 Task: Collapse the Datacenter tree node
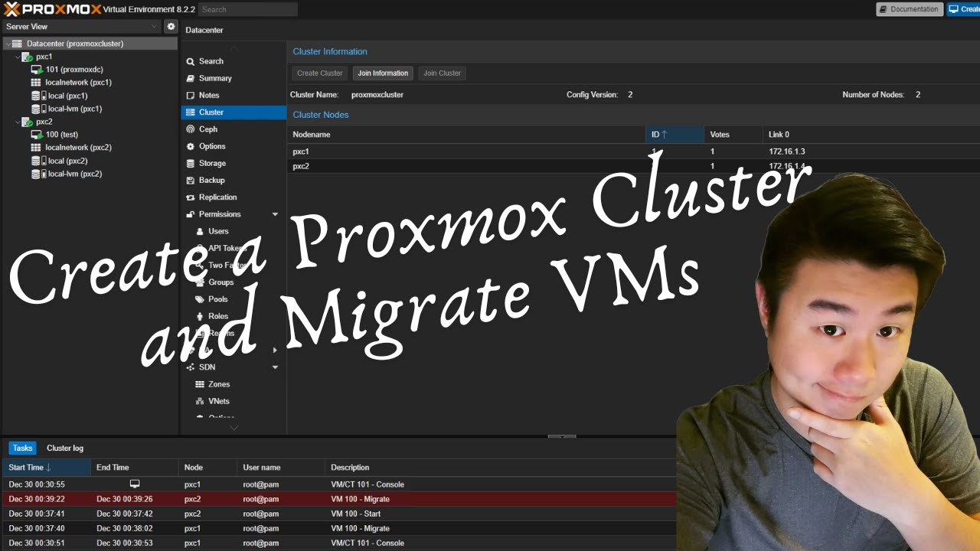[x=7, y=44]
